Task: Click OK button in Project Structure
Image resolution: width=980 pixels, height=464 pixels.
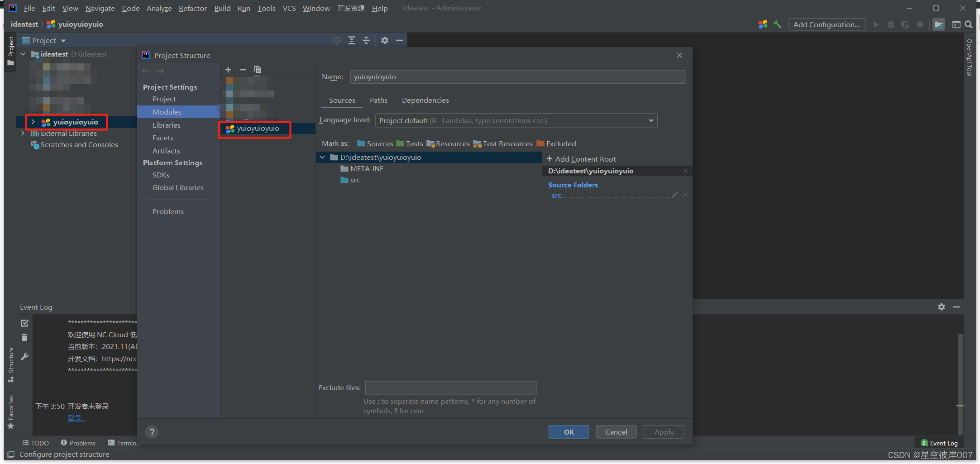Action: coord(569,432)
